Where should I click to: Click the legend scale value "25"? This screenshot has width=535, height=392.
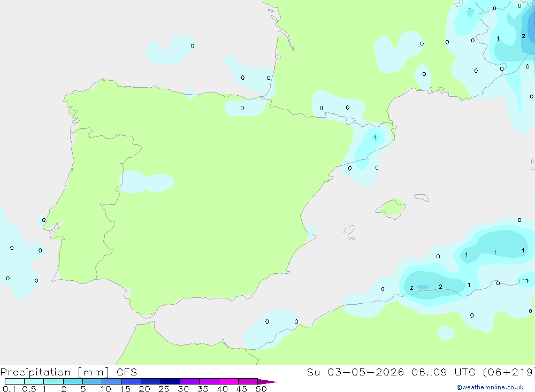point(164,389)
